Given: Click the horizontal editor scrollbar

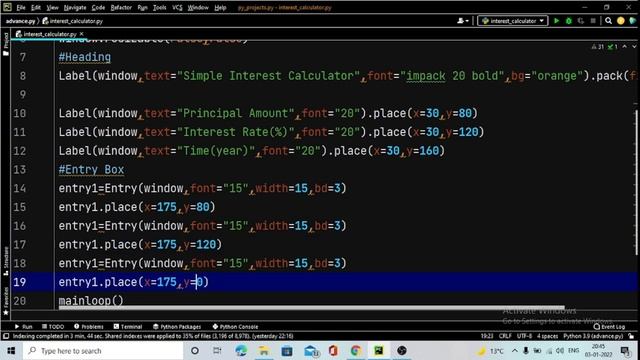Looking at the screenshot, I should point(311,307).
